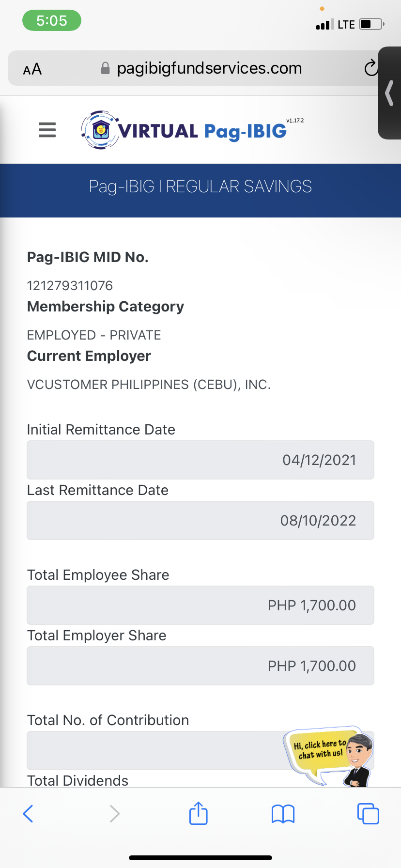Screen dimensions: 401x868
Task: Open the Safari share sheet
Action: pos(199,813)
